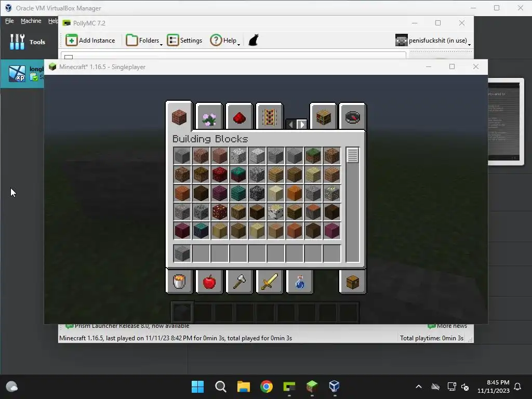532x399 pixels.
Task: Select the pale Sand block
Action: (275, 193)
